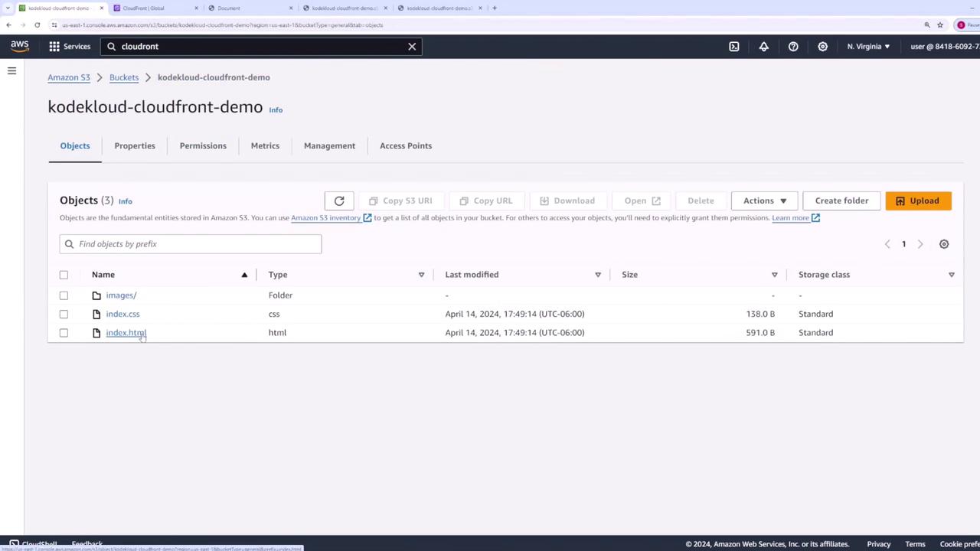Sort objects by Size column
This screenshot has height=551, width=980.
[x=629, y=275]
